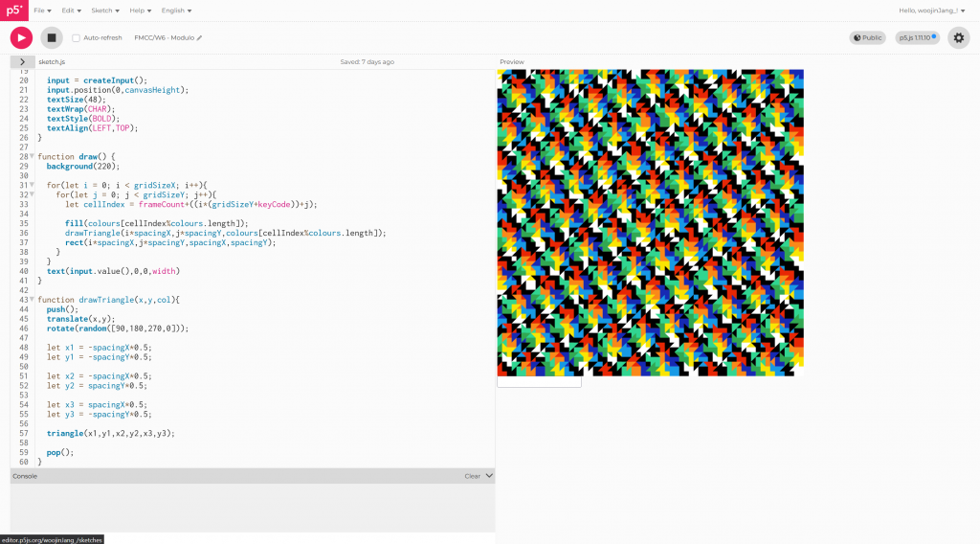Collapse the drawTriangle function at line 43

[32, 300]
